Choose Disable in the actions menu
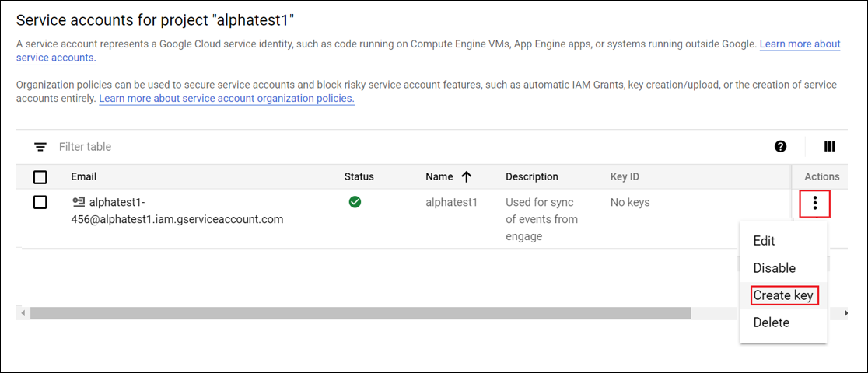The image size is (868, 373). pos(774,268)
